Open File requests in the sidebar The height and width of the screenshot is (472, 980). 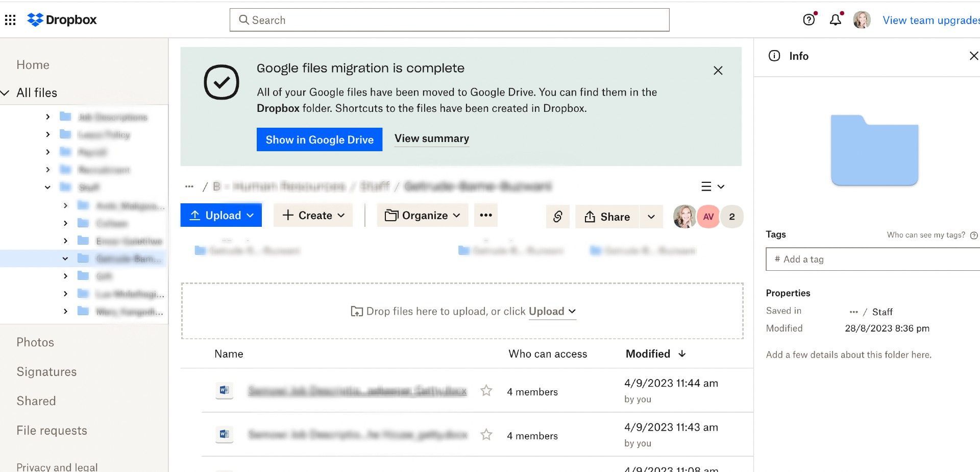(52, 431)
